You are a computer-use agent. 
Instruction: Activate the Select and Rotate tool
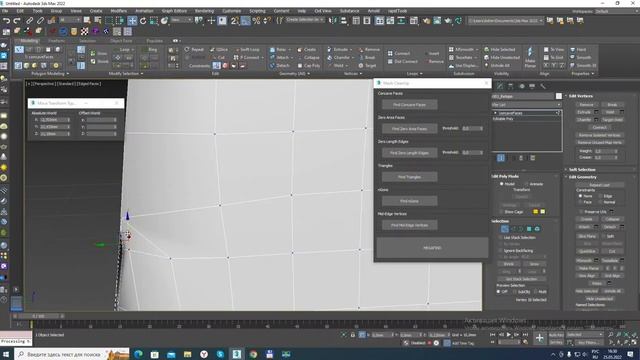pos(143,20)
